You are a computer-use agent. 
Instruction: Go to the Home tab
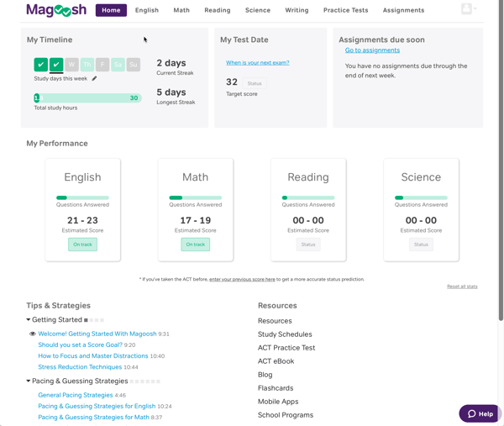[x=111, y=10]
